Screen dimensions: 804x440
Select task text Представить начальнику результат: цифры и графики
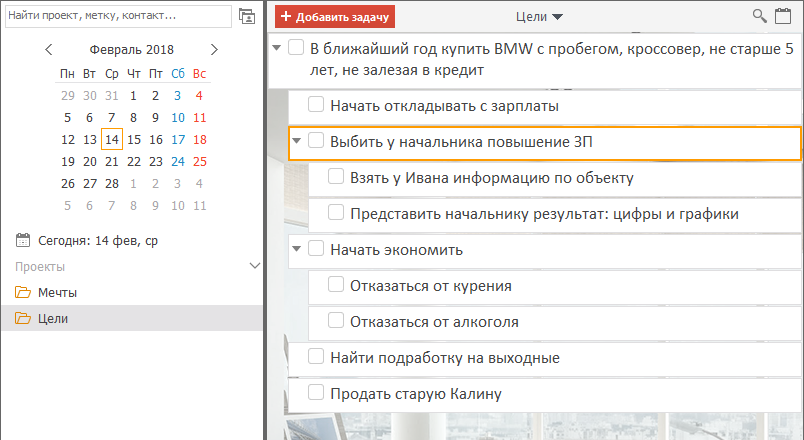point(545,213)
